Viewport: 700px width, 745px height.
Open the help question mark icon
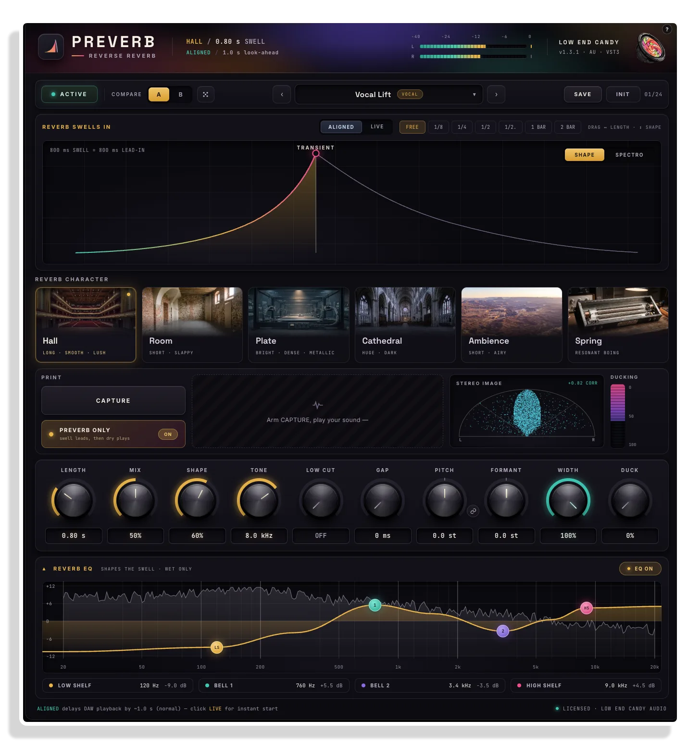tap(667, 29)
